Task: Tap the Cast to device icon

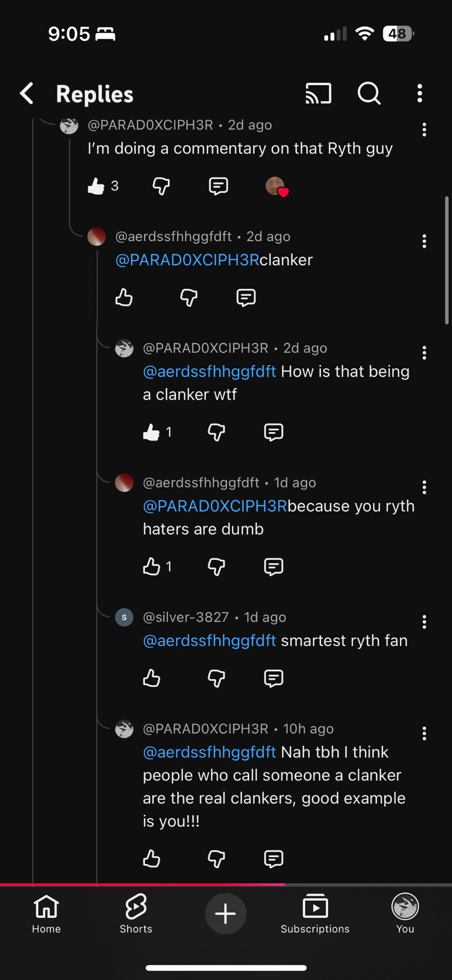Action: (x=318, y=93)
